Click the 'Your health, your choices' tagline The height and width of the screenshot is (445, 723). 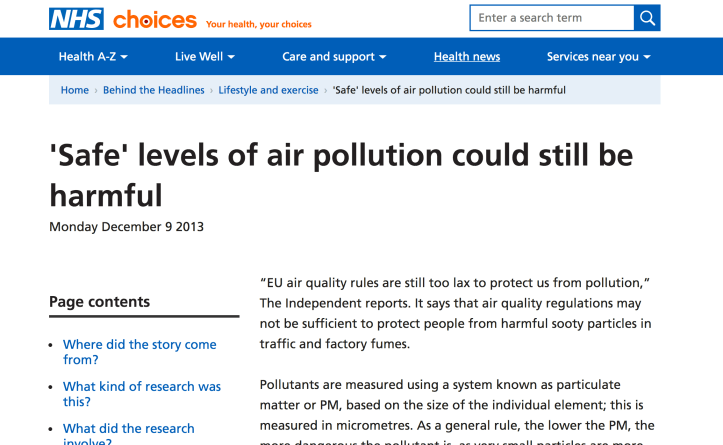click(259, 24)
